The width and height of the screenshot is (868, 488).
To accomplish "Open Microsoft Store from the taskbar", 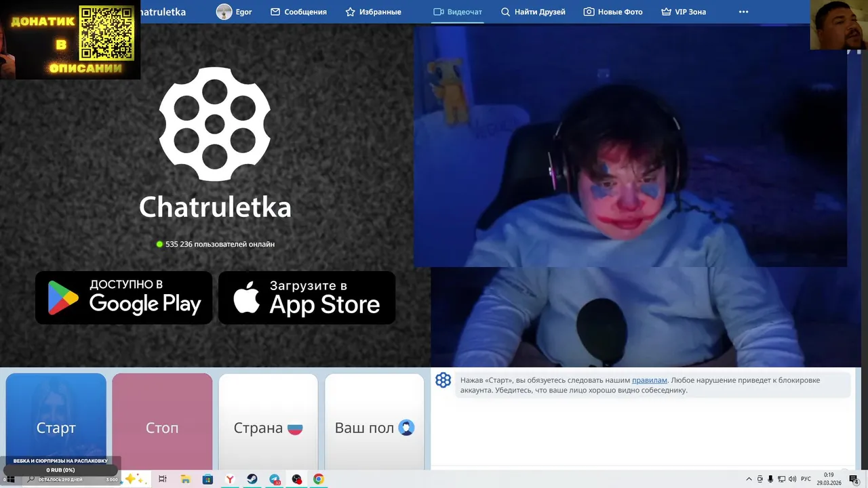I will click(x=208, y=479).
